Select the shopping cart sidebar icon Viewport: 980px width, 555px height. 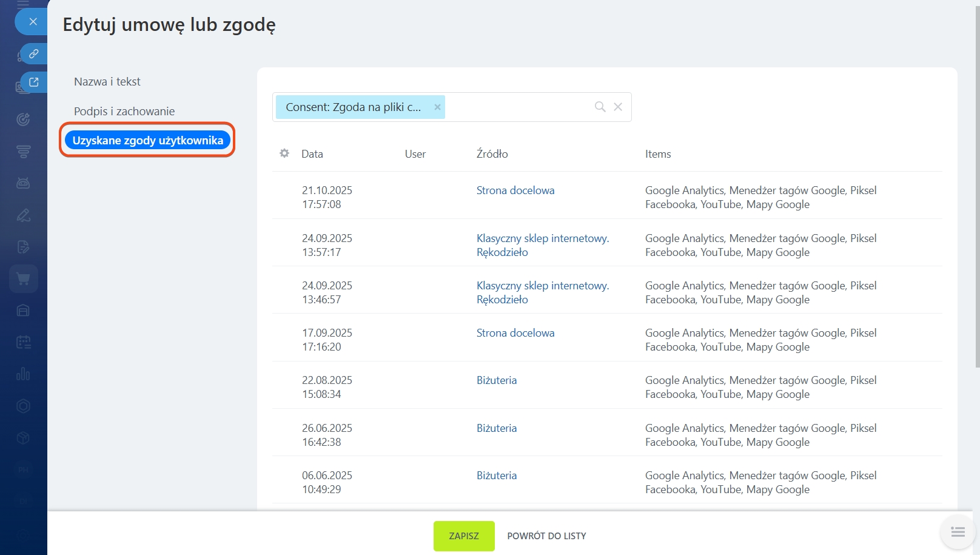pyautogui.click(x=23, y=279)
